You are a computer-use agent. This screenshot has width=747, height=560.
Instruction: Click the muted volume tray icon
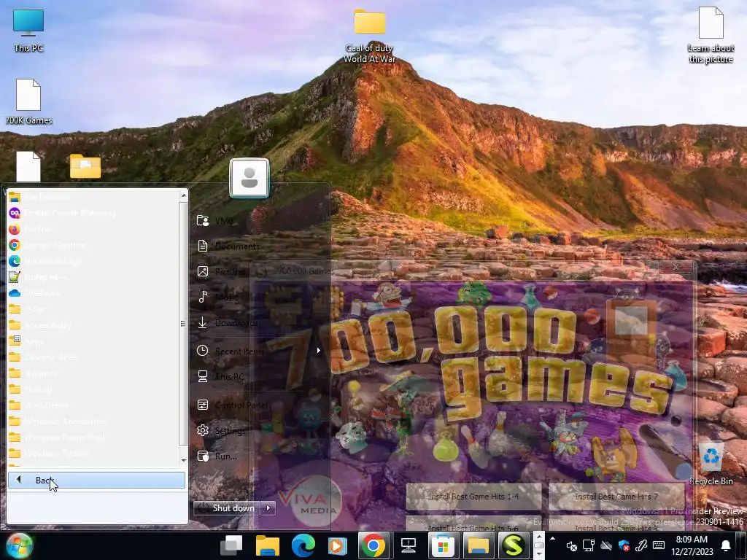571,545
